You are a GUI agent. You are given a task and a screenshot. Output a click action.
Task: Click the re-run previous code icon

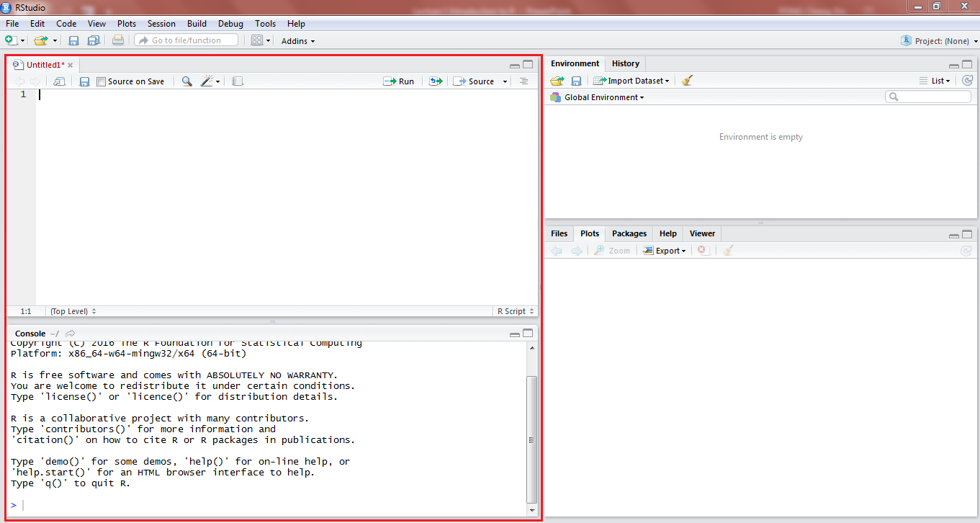click(x=435, y=81)
